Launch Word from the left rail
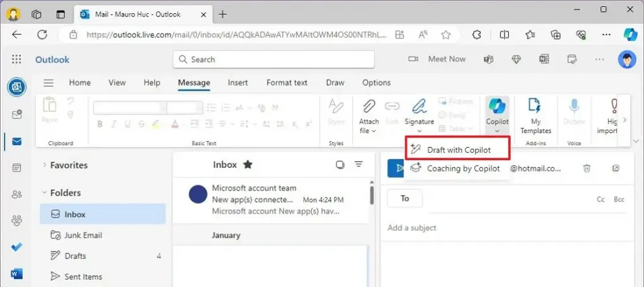The image size is (644, 287). coord(17,274)
